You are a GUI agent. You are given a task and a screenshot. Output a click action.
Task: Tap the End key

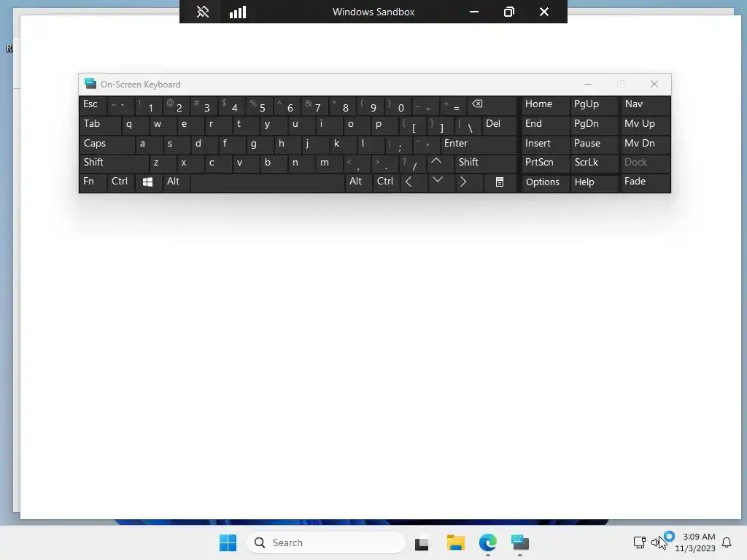pos(545,125)
